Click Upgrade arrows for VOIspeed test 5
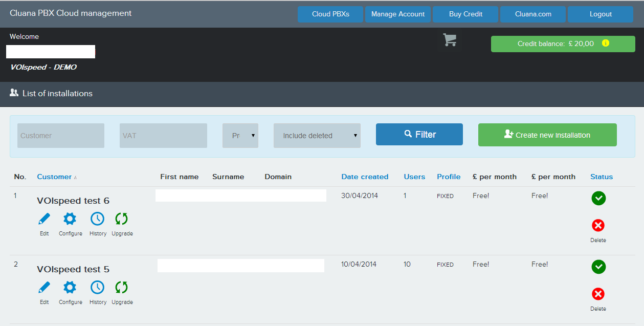The image size is (644, 326). [x=122, y=288]
